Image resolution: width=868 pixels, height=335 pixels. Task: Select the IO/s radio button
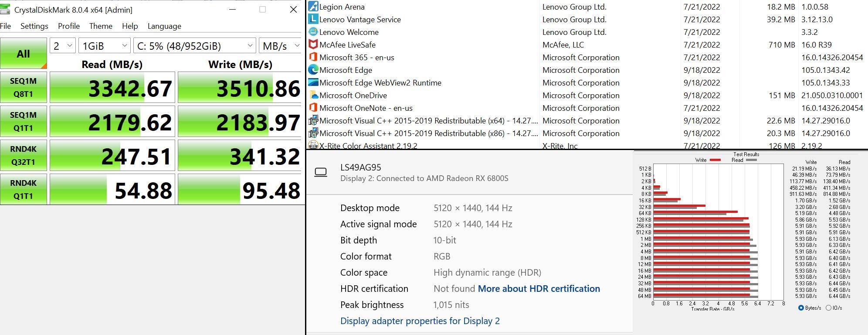tap(828, 308)
